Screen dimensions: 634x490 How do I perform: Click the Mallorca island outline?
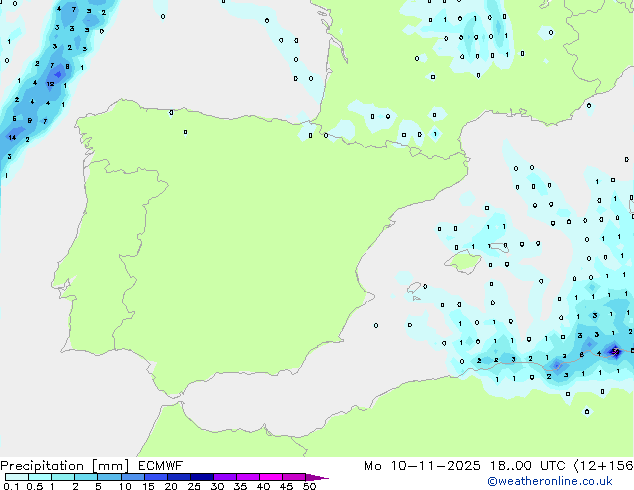click(463, 262)
